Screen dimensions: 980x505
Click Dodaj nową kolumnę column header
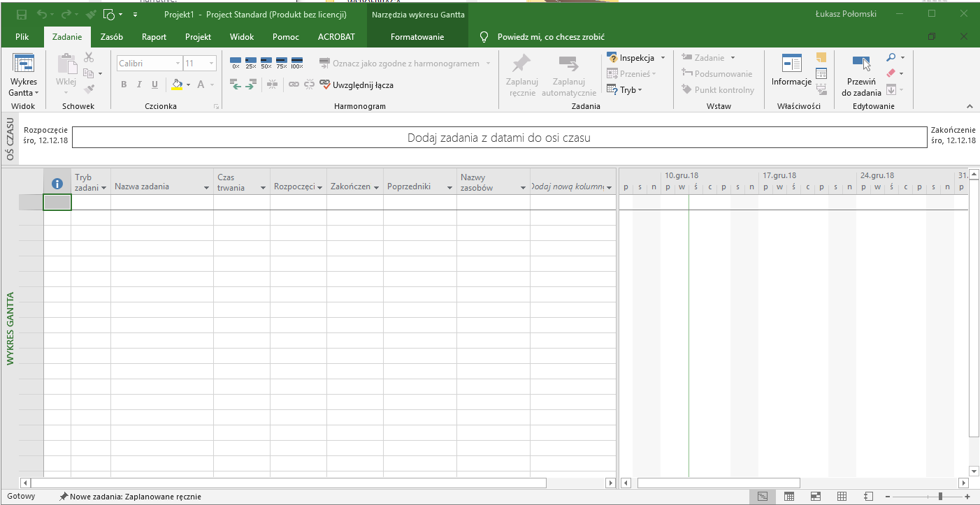[x=568, y=187]
